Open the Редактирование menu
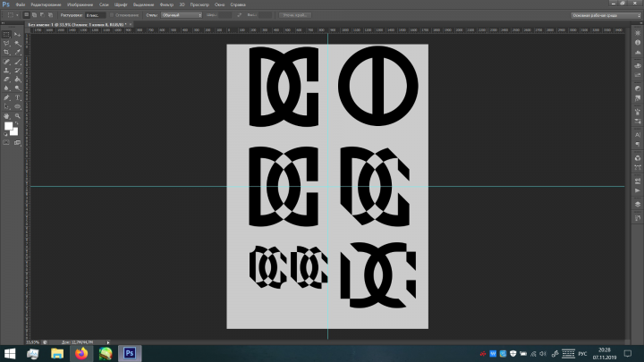This screenshot has height=362, width=644. coord(46,4)
